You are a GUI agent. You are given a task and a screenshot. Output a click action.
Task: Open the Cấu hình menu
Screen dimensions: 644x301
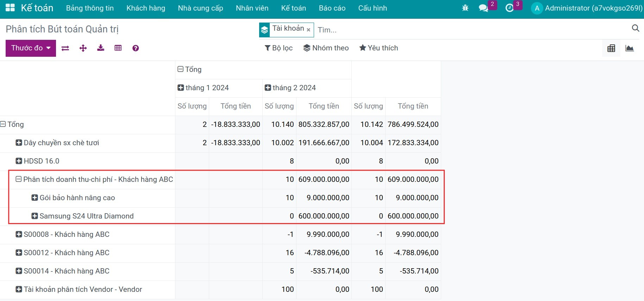[x=373, y=8]
